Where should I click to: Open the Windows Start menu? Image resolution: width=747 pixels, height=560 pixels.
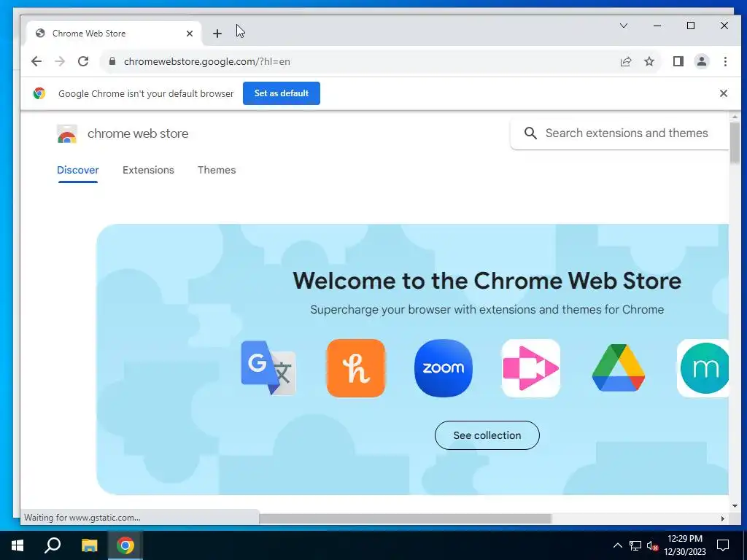point(18,545)
